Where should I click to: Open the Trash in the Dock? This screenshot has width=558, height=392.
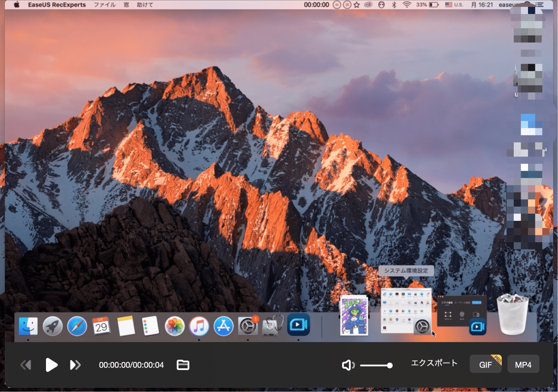click(x=512, y=315)
